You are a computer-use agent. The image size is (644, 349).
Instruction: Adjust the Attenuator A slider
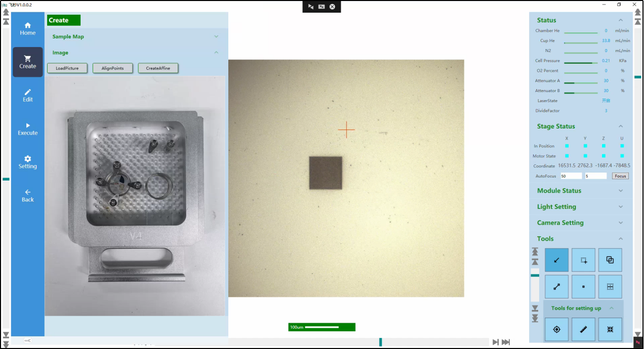(x=581, y=83)
